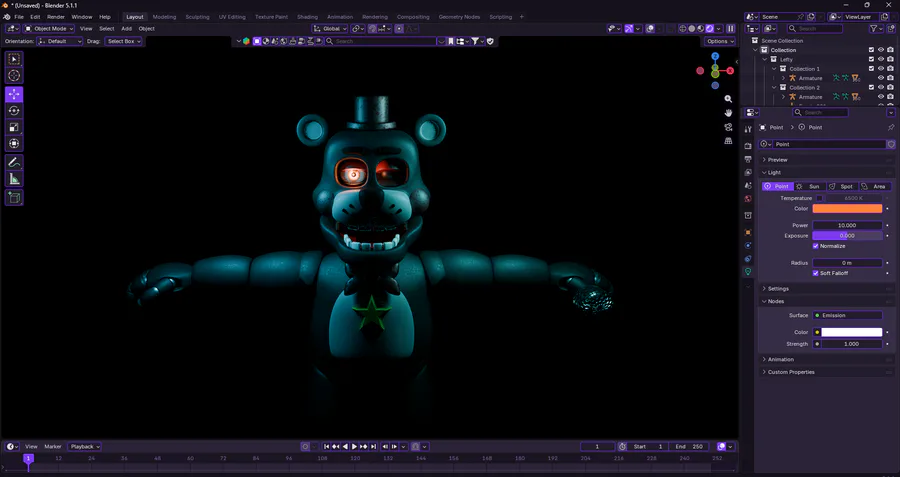Open the Add menu in viewport header
This screenshot has width=900, height=477.
[x=126, y=29]
